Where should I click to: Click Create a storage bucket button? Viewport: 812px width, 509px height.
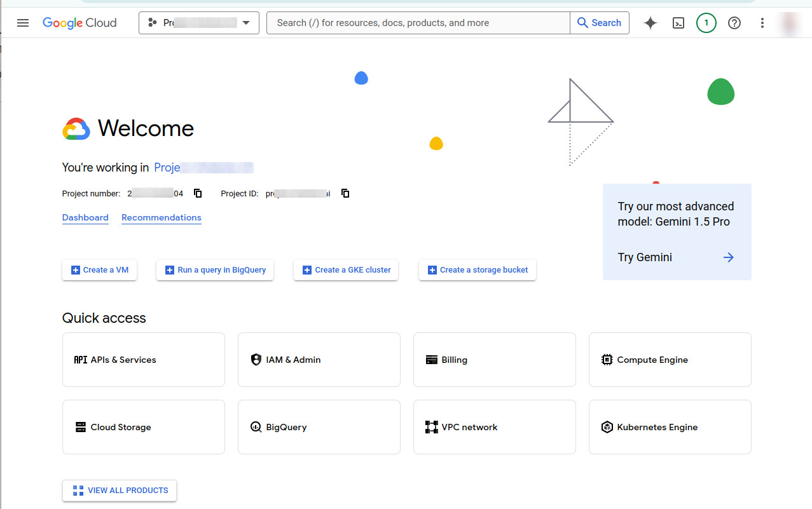(478, 270)
